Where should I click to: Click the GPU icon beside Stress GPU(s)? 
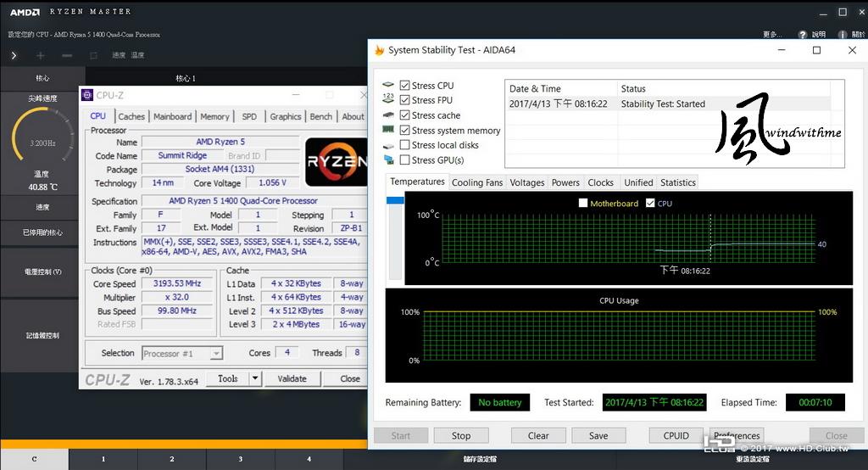point(388,159)
